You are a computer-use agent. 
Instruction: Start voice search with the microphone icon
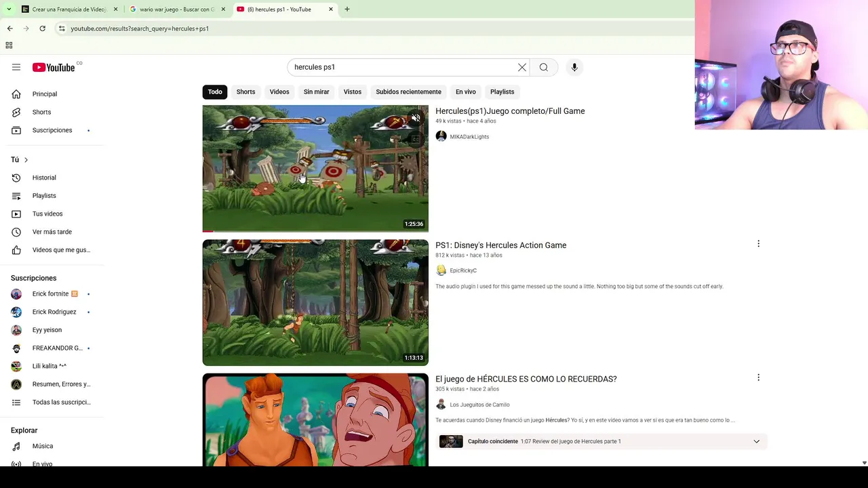coord(574,67)
